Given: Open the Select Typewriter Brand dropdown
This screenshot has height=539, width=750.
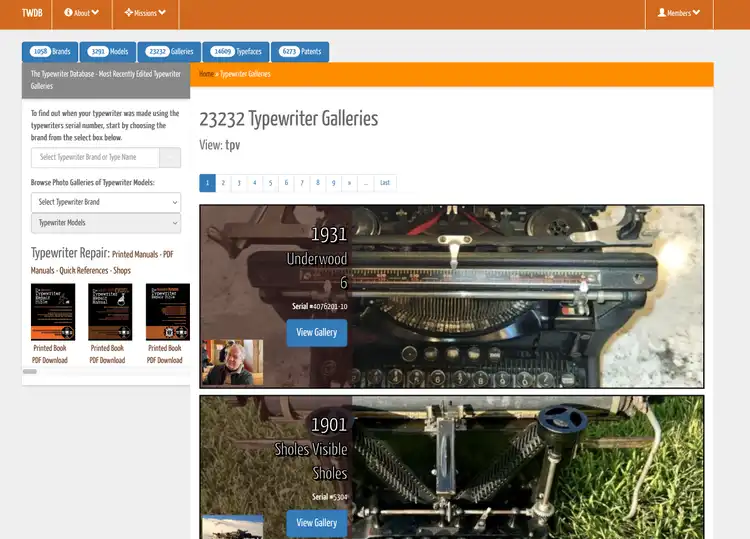Looking at the screenshot, I should coord(106,202).
